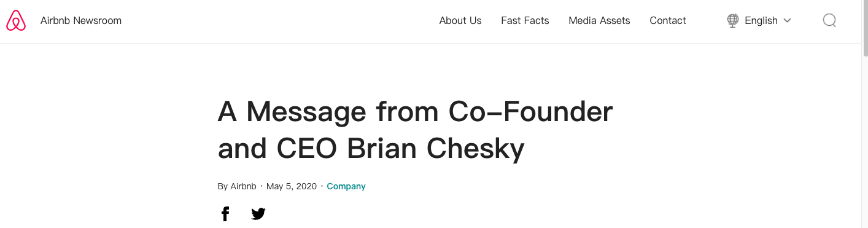This screenshot has width=868, height=228.
Task: Click the May 5, 2020 date
Action: coord(292,186)
